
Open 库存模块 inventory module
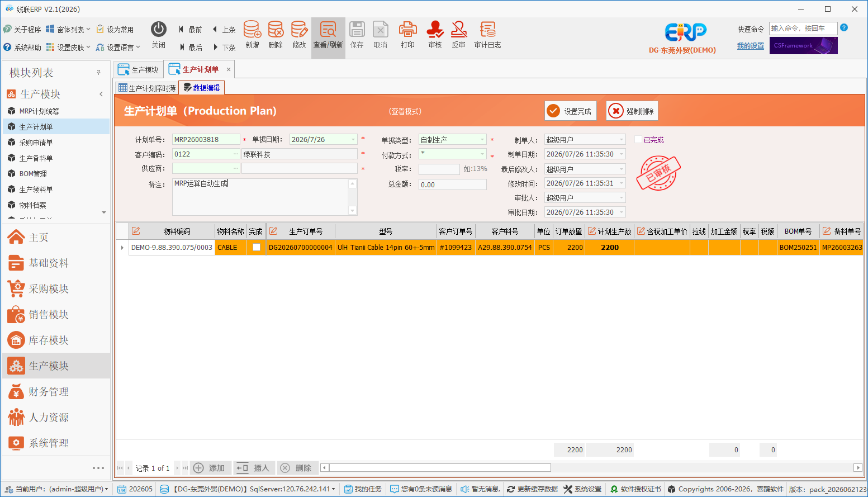tap(56, 340)
